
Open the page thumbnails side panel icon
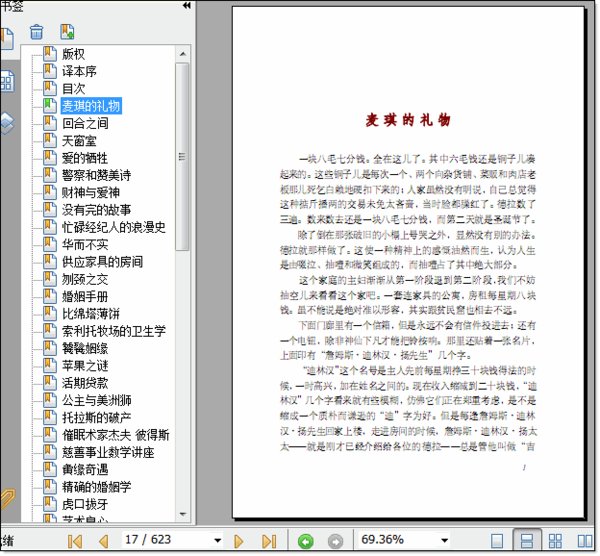coord(7,81)
